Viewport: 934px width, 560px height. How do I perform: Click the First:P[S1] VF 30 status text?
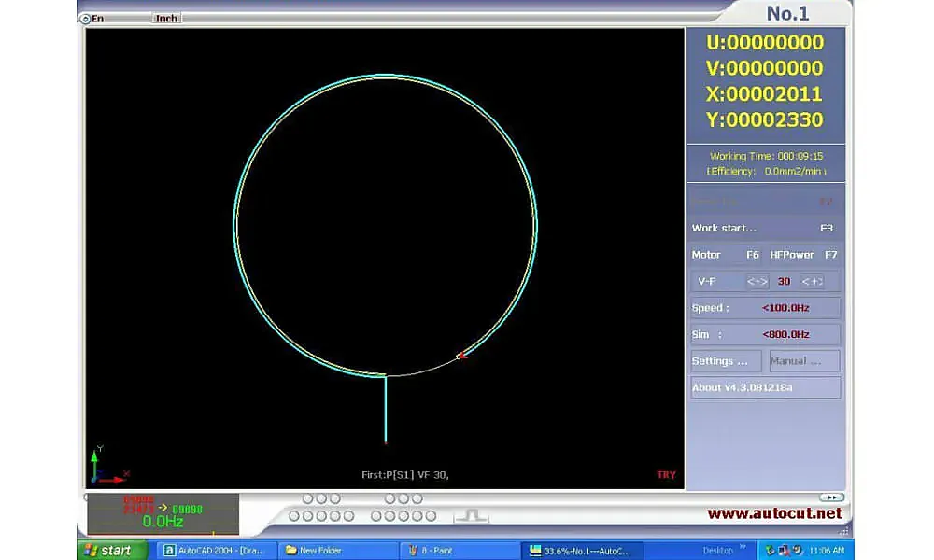pos(405,475)
